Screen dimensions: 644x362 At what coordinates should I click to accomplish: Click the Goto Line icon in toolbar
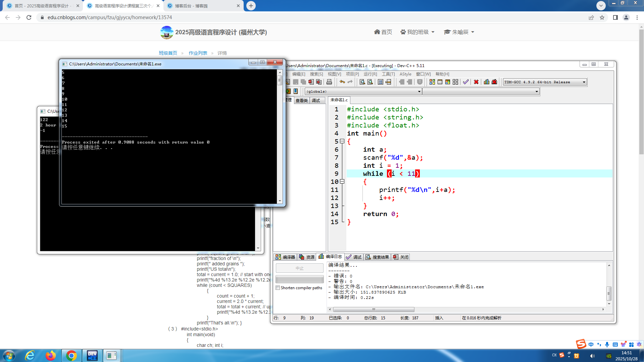click(x=388, y=82)
